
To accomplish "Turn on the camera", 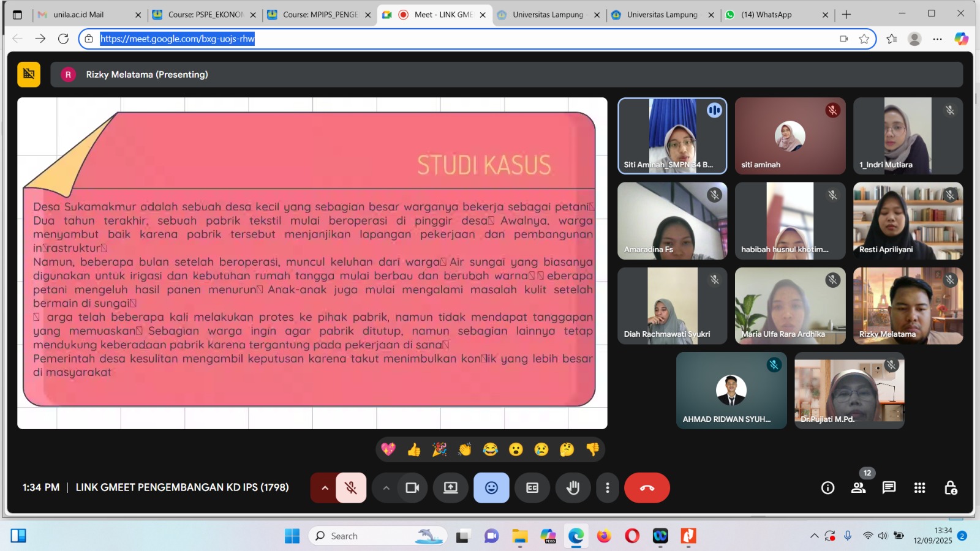I will point(412,488).
